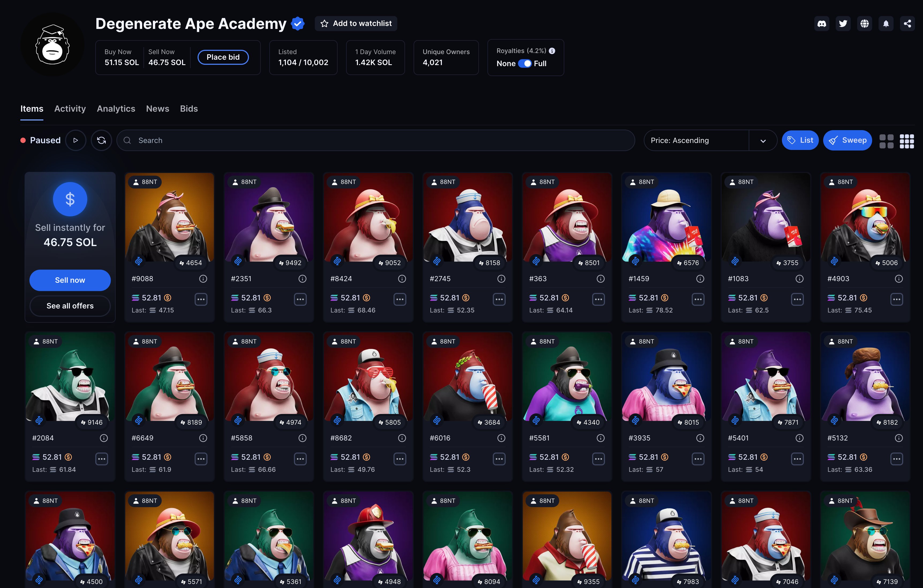Image resolution: width=923 pixels, height=588 pixels.
Task: Toggle royalties between None and Full
Action: click(x=524, y=64)
